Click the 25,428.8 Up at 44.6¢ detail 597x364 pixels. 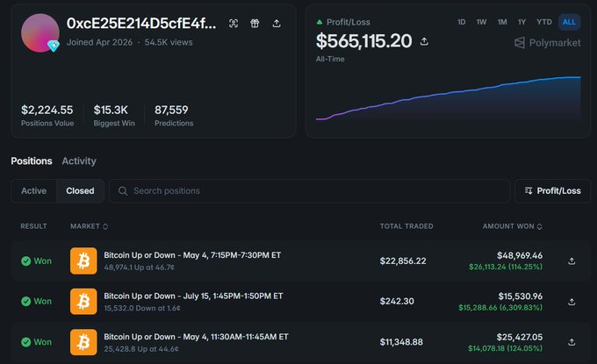pos(140,349)
